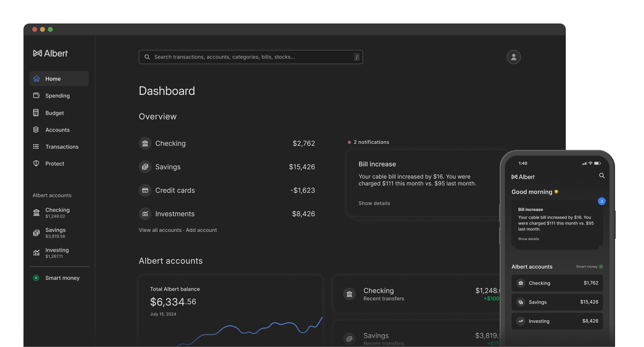Viewport: 644px width, 347px height.
Task: Tap the search icon on the phone
Action: pyautogui.click(x=602, y=176)
